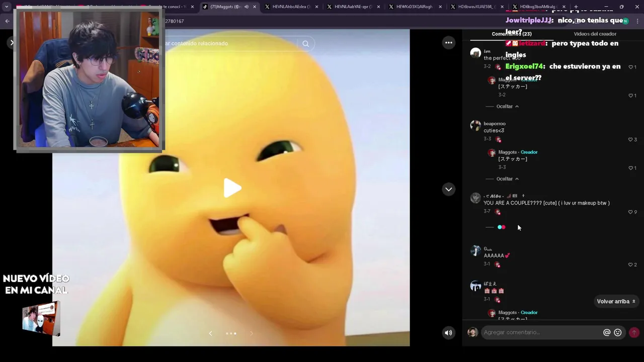
Task: Switch to Videos del creador tab
Action: pos(595,34)
